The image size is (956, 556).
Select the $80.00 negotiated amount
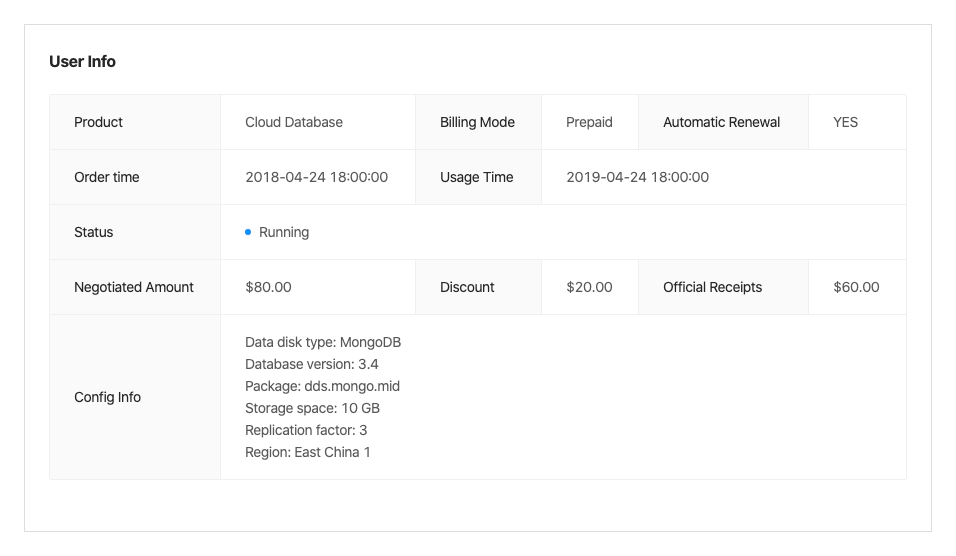(268, 287)
